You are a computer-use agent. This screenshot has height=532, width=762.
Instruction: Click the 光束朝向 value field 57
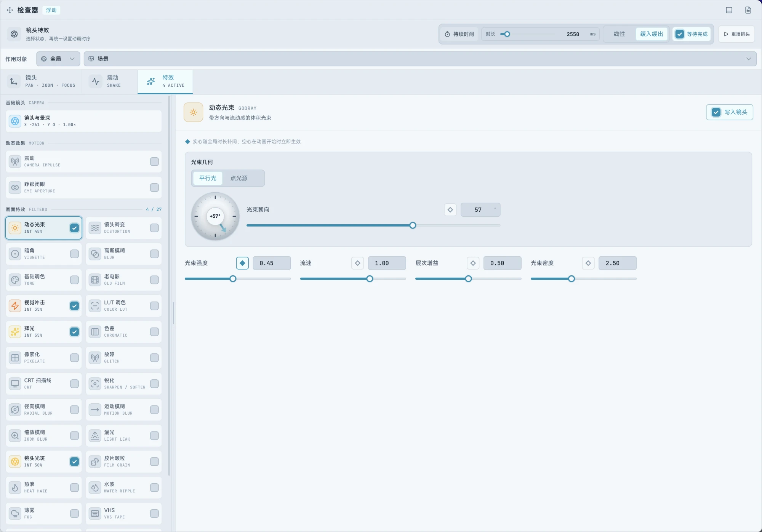point(480,210)
